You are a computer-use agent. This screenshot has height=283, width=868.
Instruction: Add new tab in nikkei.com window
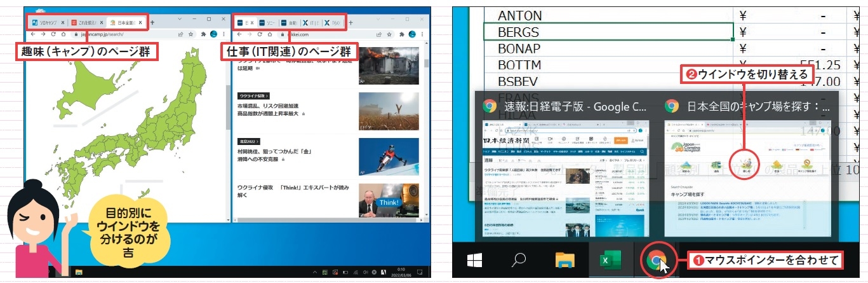[351, 22]
